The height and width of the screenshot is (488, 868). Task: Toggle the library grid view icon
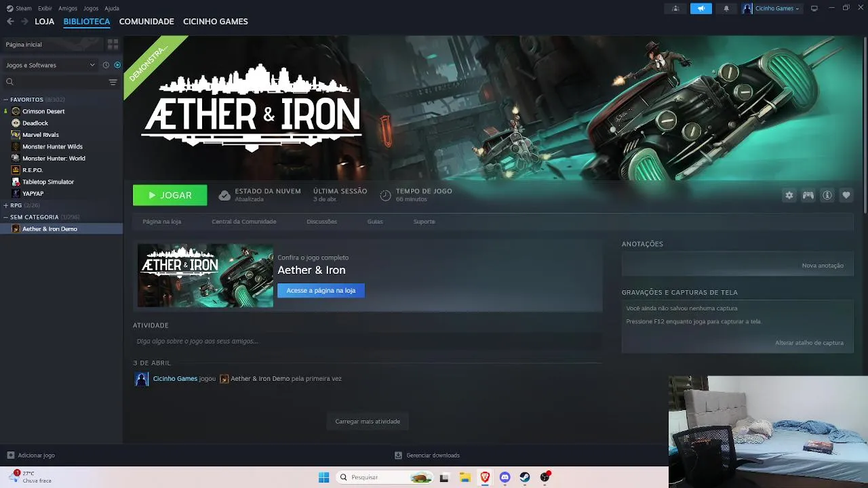pyautogui.click(x=113, y=44)
